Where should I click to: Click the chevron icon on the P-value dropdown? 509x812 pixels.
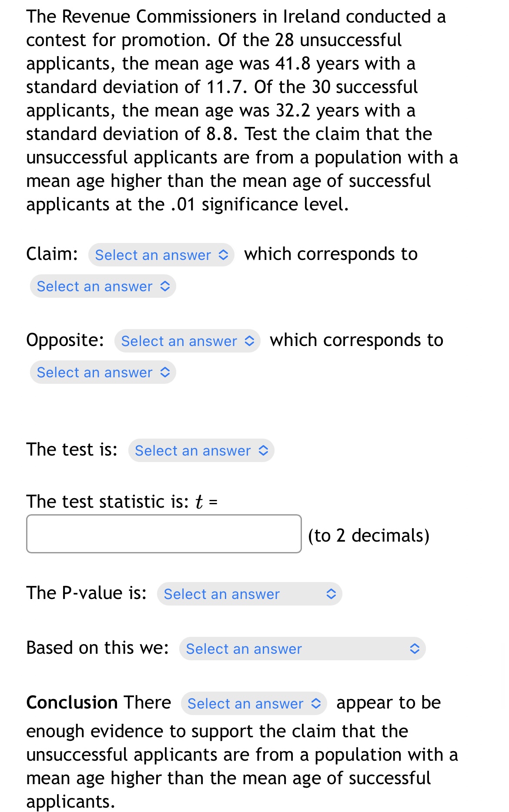pyautogui.click(x=331, y=594)
